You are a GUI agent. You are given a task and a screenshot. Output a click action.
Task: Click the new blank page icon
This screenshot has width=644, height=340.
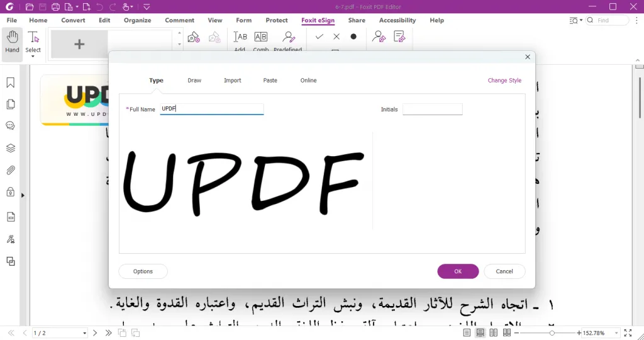(86, 6)
